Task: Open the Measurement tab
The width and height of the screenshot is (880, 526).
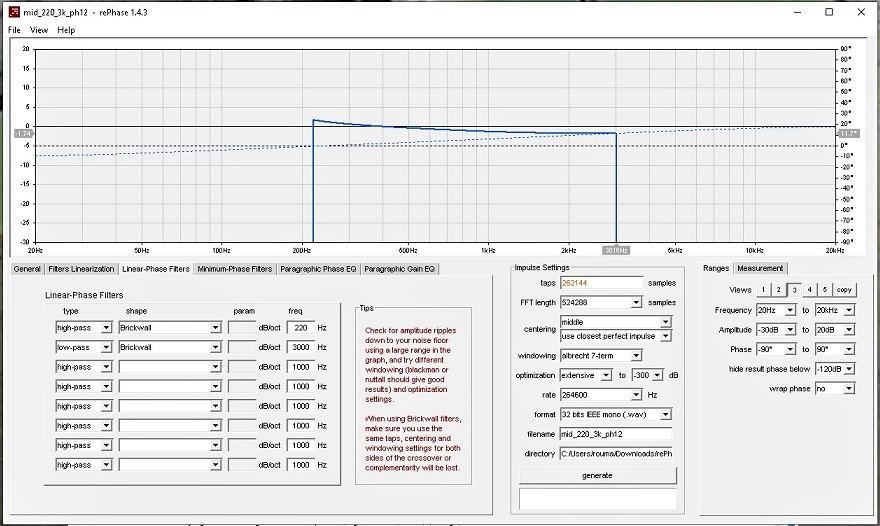Action: coord(760,268)
